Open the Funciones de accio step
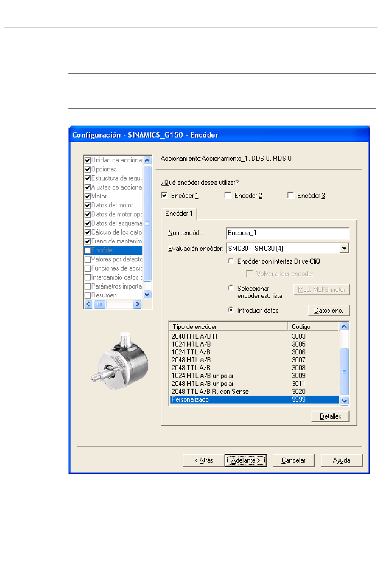Image resolution: width=392 pixels, height=577 pixels. click(113, 268)
